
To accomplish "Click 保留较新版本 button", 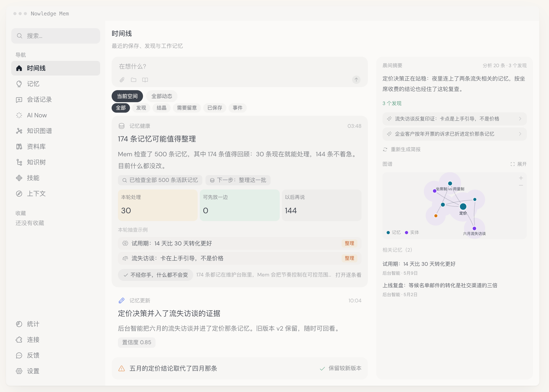I will pos(341,368).
